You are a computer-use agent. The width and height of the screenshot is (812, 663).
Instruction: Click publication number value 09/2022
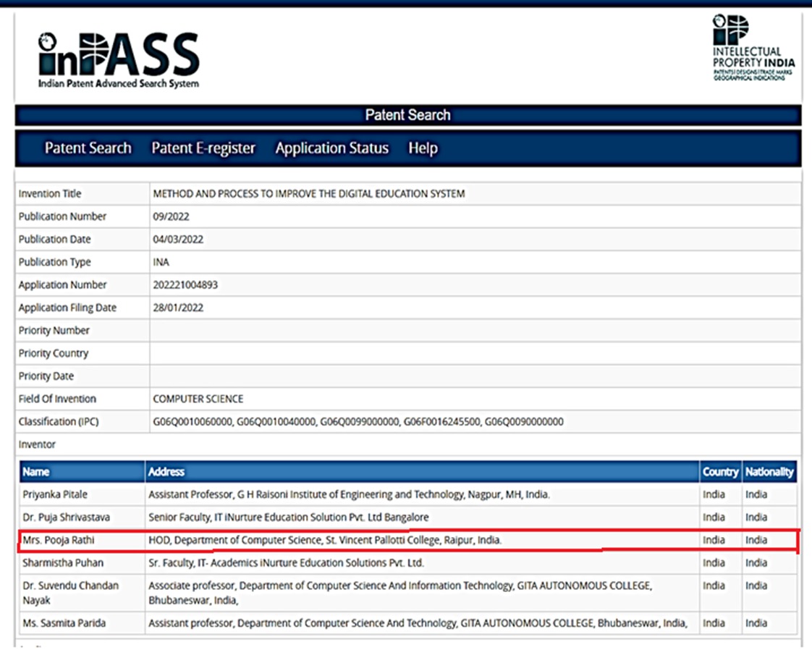coord(171,216)
